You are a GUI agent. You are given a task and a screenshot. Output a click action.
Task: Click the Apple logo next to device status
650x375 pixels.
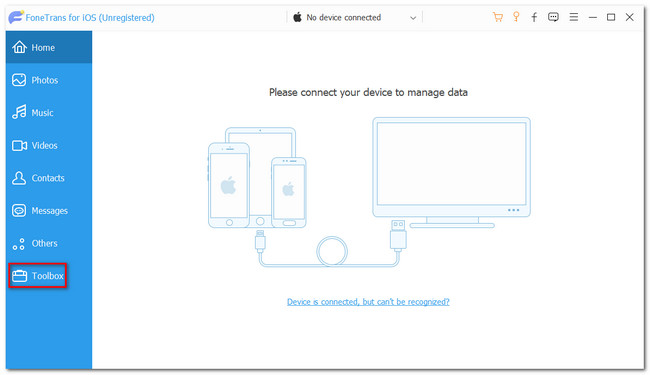pyautogui.click(x=297, y=17)
